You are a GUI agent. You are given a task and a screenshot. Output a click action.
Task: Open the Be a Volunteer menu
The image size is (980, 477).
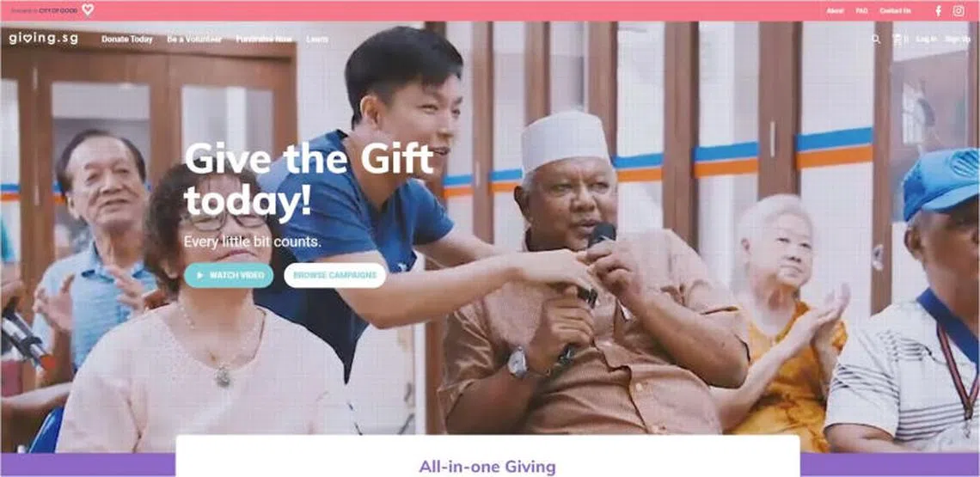(x=194, y=40)
